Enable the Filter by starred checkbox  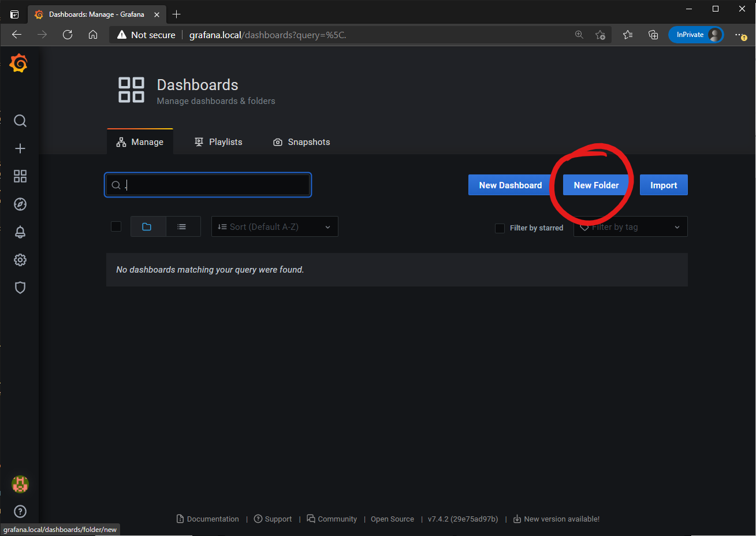point(500,228)
